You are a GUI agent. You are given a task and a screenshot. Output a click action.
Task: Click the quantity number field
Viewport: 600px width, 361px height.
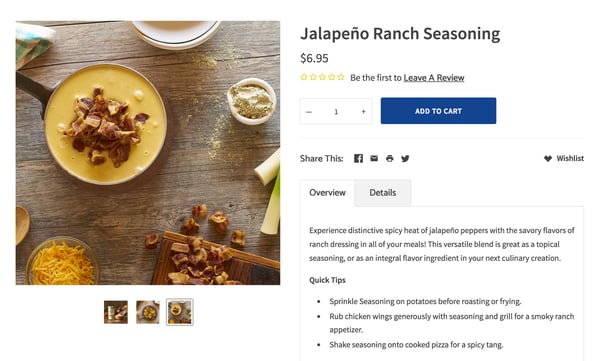pos(336,112)
